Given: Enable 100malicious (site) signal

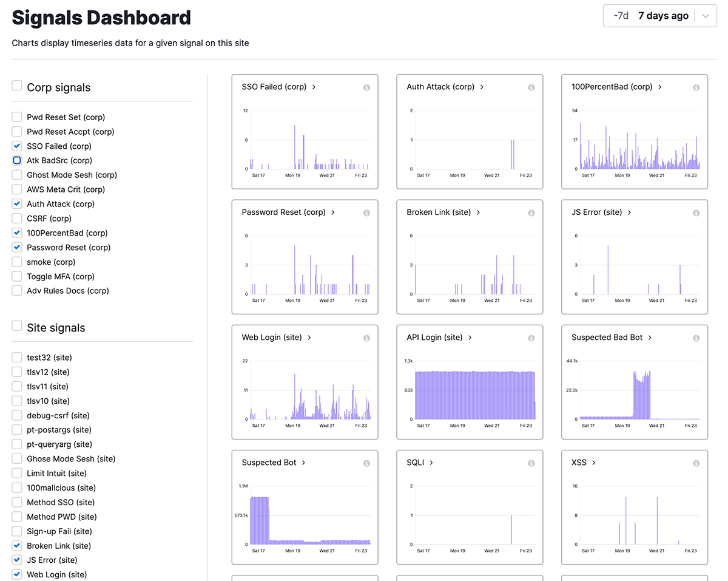Looking at the screenshot, I should pyautogui.click(x=17, y=488).
